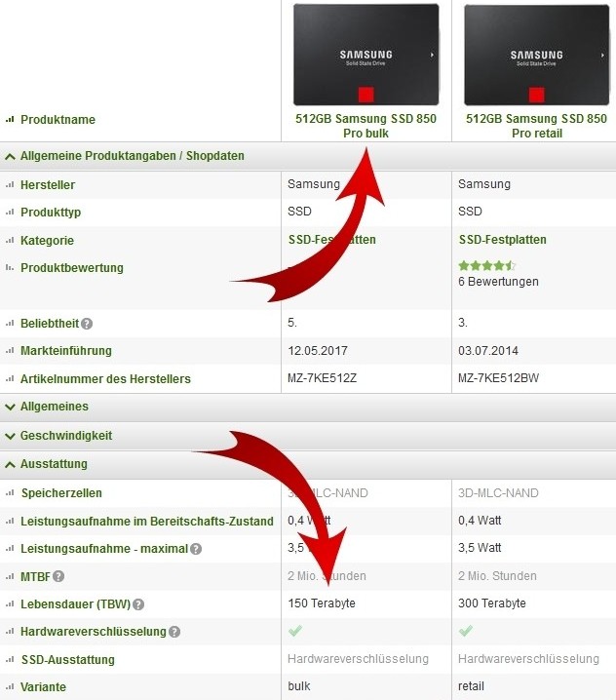Click the 3D-MLC-NAND value in retail column
The image size is (616, 700).
[x=499, y=493]
